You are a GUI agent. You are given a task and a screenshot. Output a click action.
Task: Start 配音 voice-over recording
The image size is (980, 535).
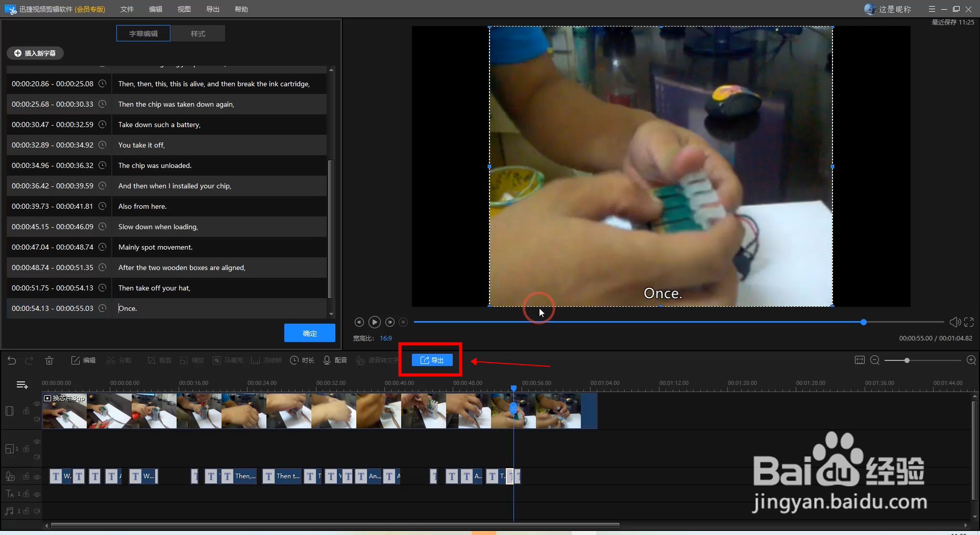335,360
